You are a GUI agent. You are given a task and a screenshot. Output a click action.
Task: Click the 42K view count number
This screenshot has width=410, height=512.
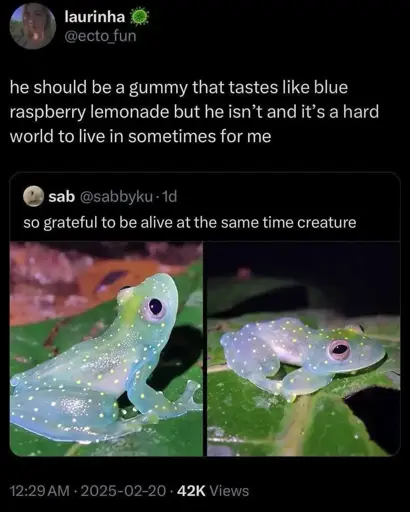[x=191, y=491]
